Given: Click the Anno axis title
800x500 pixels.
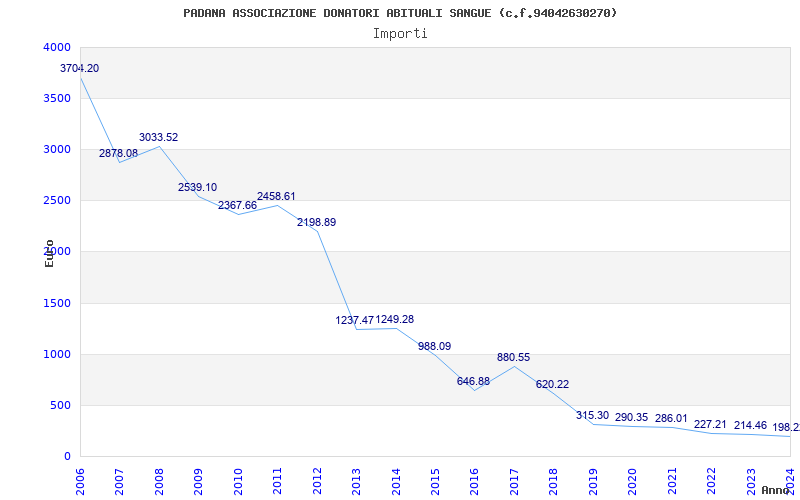Looking at the screenshot, I should (x=775, y=490).
